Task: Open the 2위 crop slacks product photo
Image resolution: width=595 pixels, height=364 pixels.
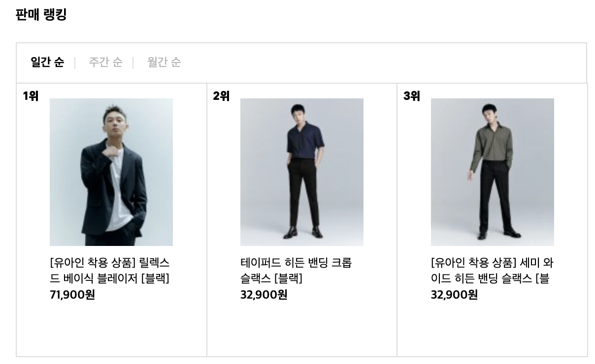Action: 302,172
